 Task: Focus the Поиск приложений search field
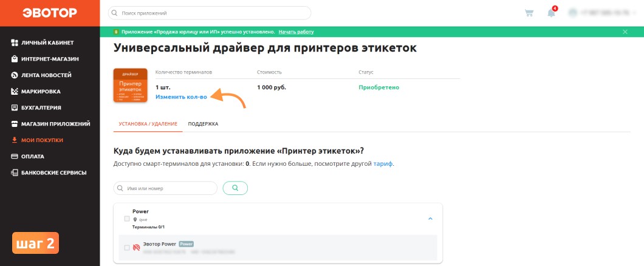point(210,13)
